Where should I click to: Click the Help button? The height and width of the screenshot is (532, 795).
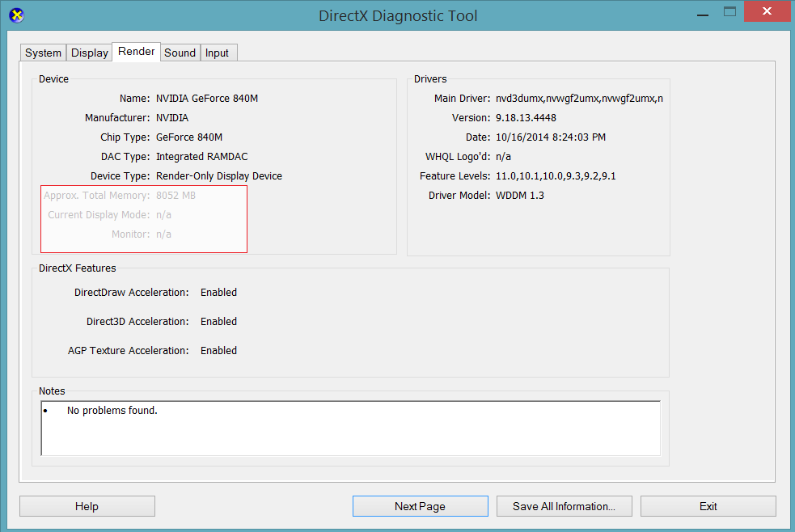point(87,506)
